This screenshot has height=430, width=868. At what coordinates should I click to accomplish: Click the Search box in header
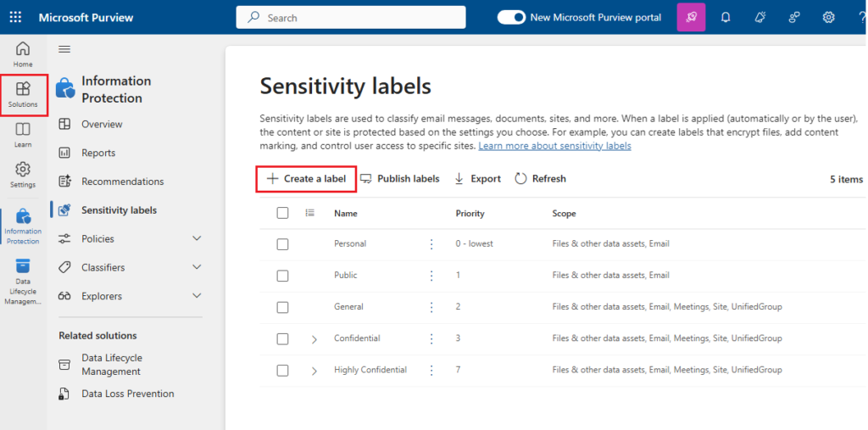pos(351,17)
